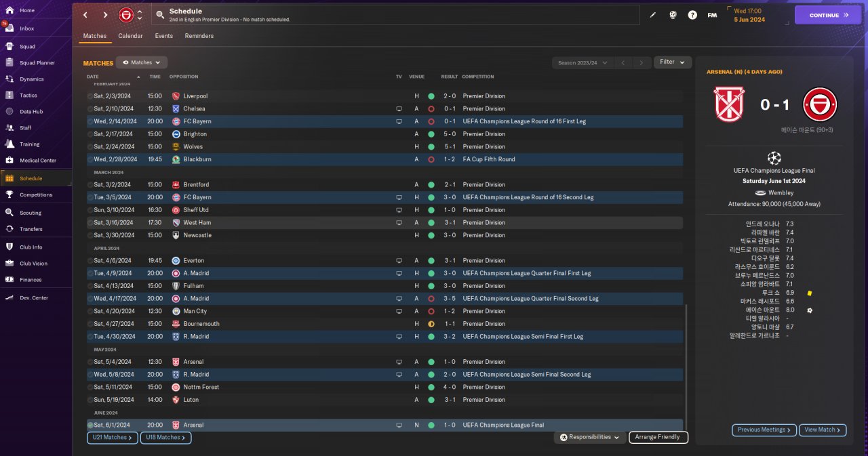Click Arrange Friendly button
The image size is (868, 456).
(658, 438)
